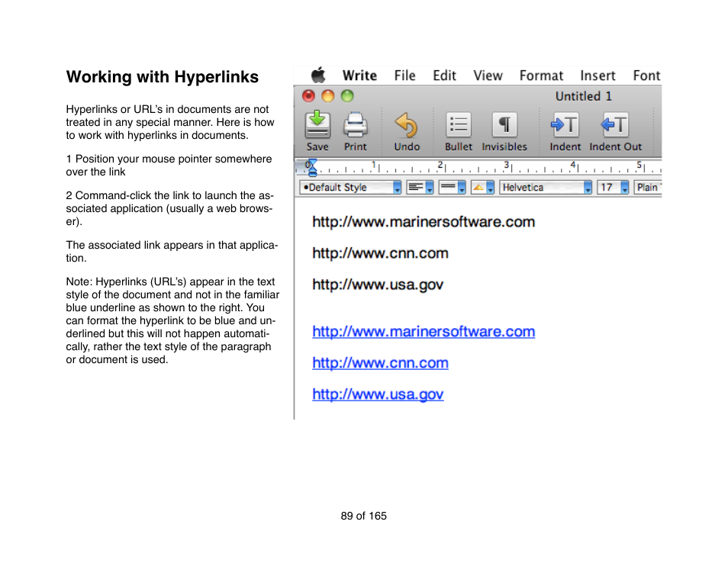
Task: Click the Bullet list icon
Action: pyautogui.click(x=459, y=125)
